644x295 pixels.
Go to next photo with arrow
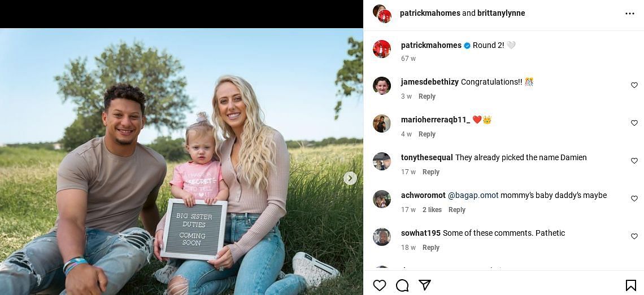point(350,178)
